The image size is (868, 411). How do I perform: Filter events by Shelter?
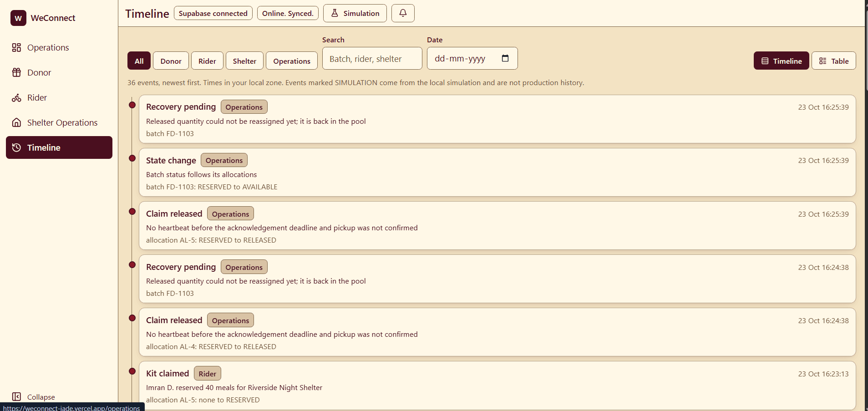pos(244,61)
